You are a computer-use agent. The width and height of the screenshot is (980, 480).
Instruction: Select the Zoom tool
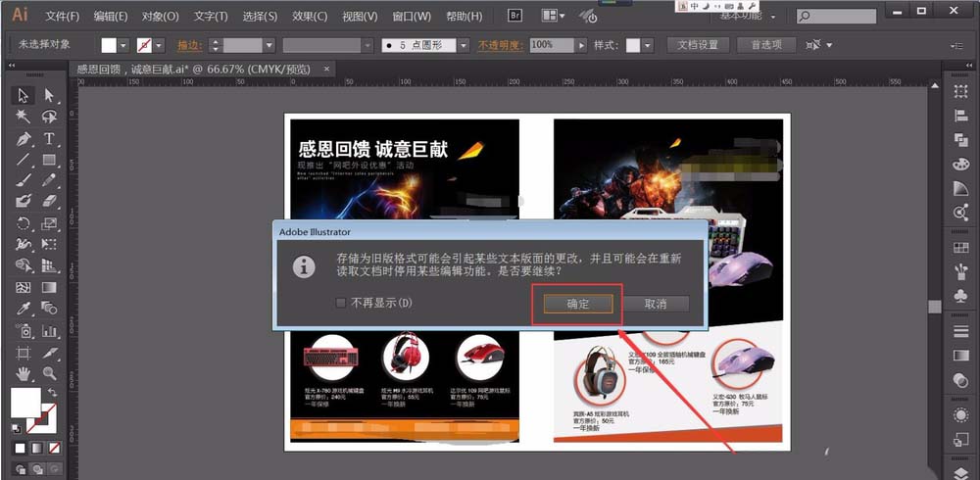[x=48, y=374]
